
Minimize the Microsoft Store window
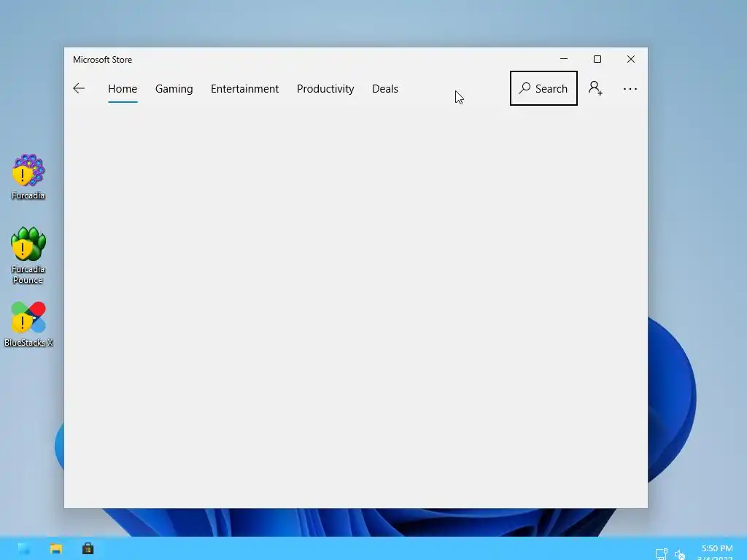click(564, 59)
